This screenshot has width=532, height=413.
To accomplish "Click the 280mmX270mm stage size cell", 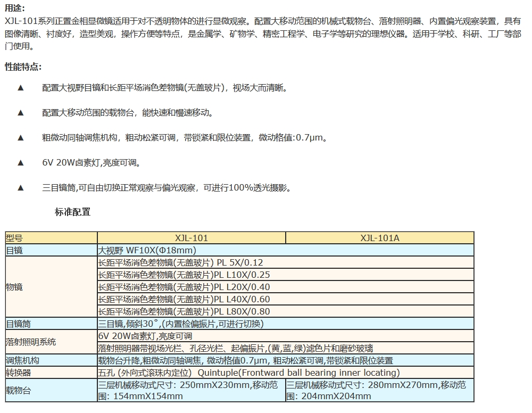I will point(380,390).
